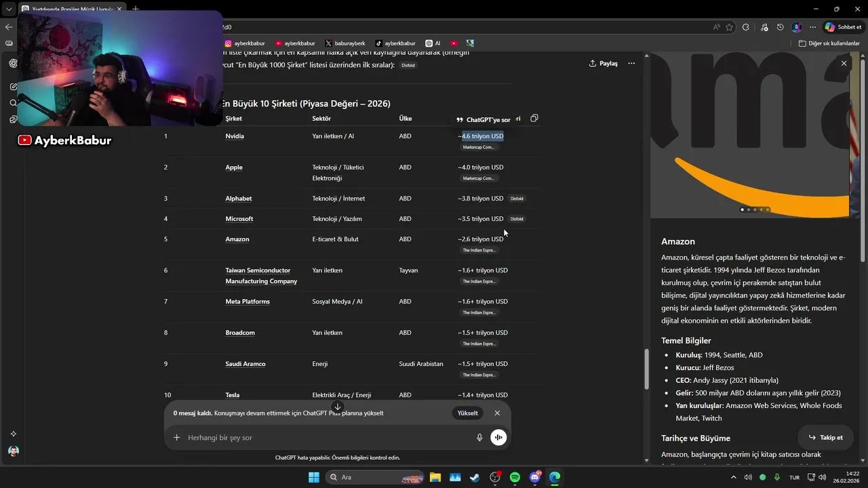
Task: Click the plus attach button in composer
Action: pos(176,438)
